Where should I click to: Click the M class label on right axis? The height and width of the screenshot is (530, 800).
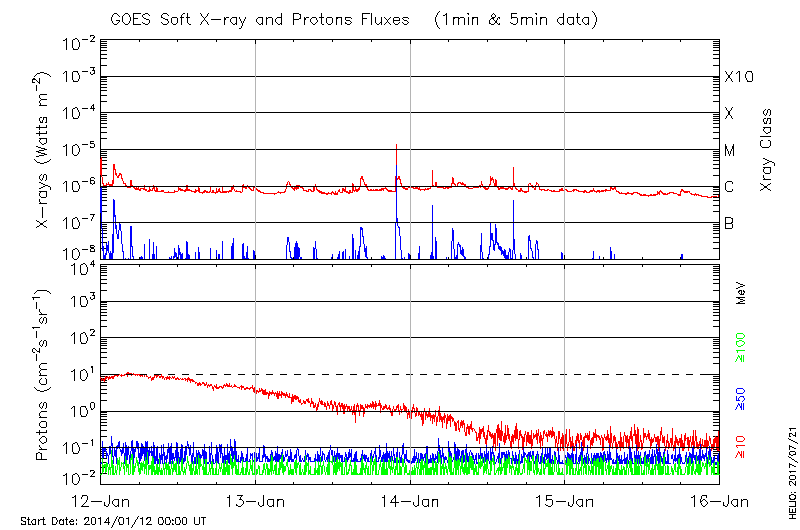coord(730,151)
